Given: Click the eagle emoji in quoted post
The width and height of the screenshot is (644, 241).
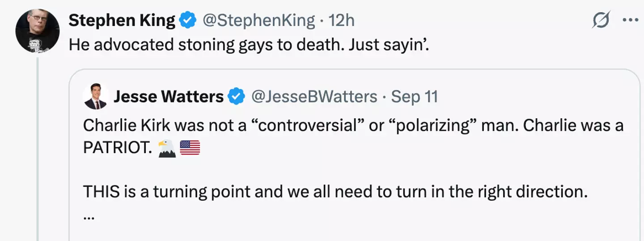Looking at the screenshot, I should pos(167,148).
